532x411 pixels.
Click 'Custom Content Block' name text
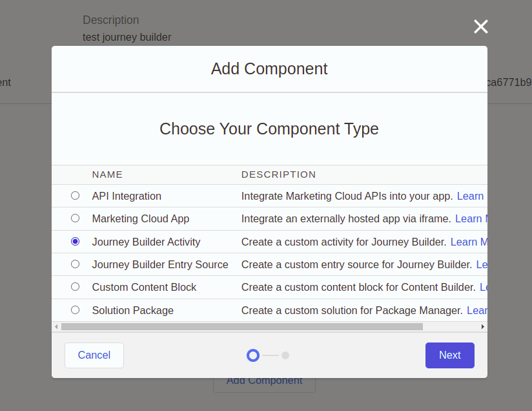(144, 288)
